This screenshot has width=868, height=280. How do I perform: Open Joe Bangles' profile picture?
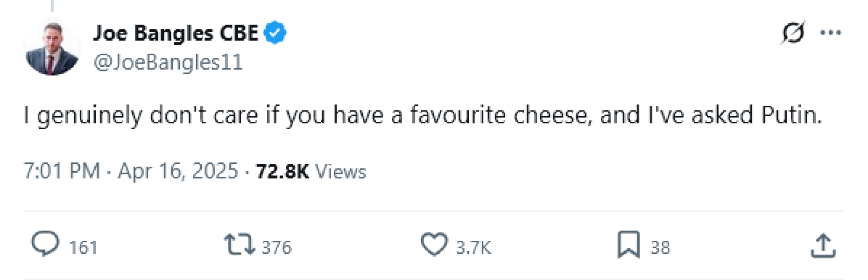[x=52, y=47]
